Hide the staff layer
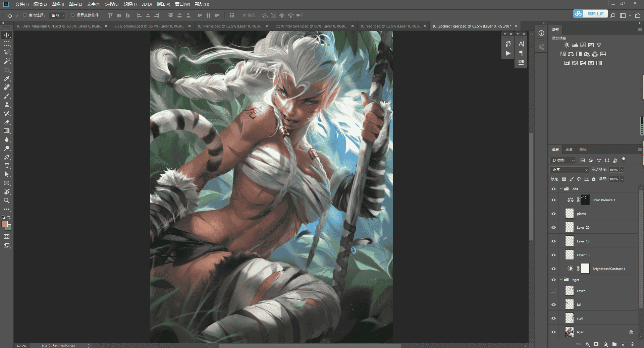The height and width of the screenshot is (348, 644). 553,318
